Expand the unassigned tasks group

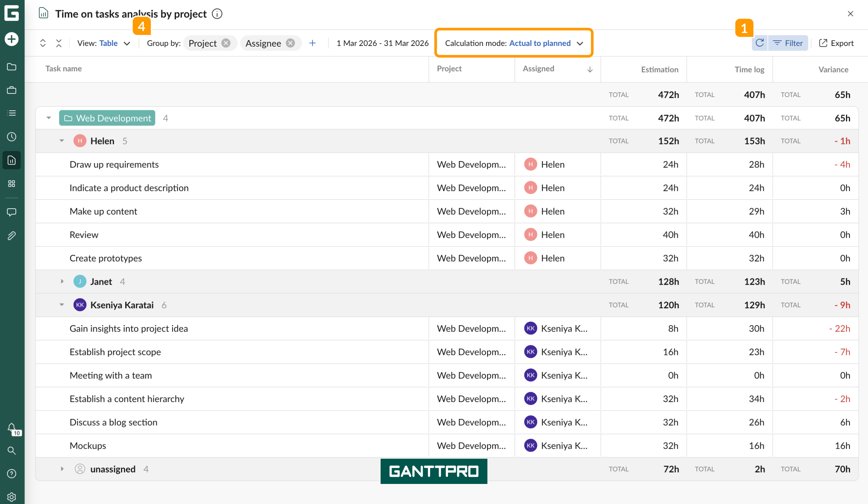(x=62, y=468)
